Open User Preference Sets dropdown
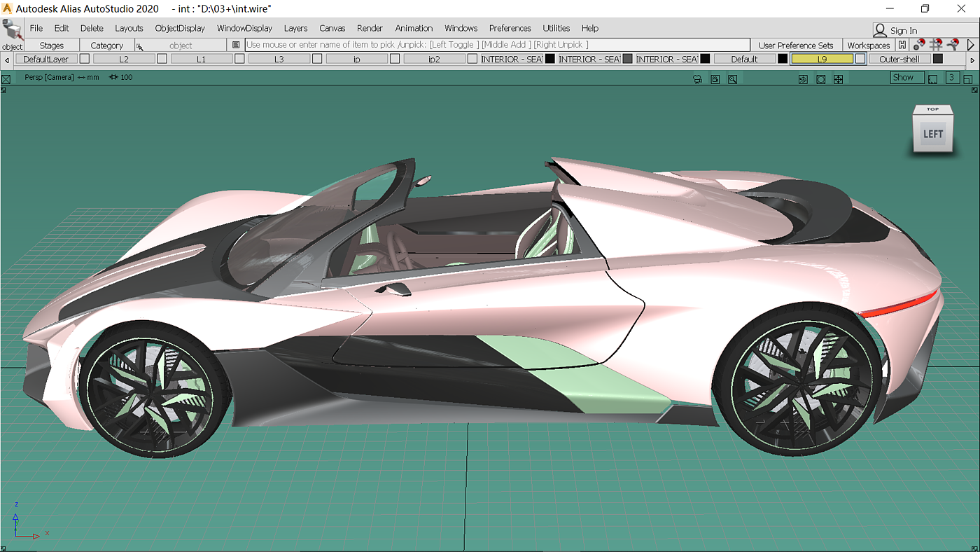This screenshot has width=980, height=552. [796, 45]
